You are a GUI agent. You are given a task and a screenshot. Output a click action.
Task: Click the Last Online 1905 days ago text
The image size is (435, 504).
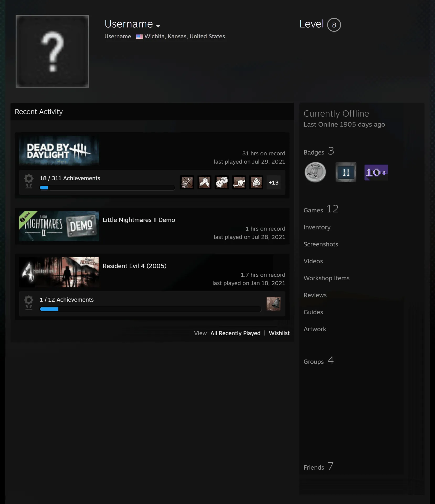(x=344, y=124)
